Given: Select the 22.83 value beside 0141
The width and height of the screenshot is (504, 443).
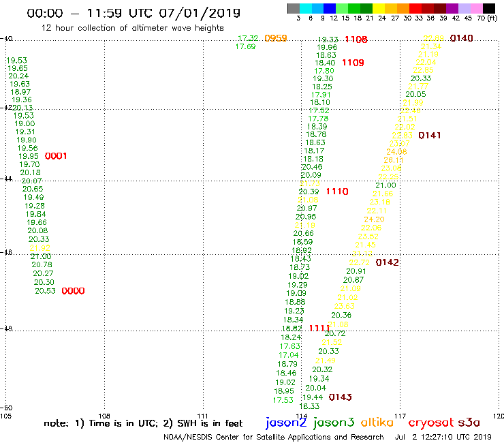Looking at the screenshot, I should click(402, 136).
